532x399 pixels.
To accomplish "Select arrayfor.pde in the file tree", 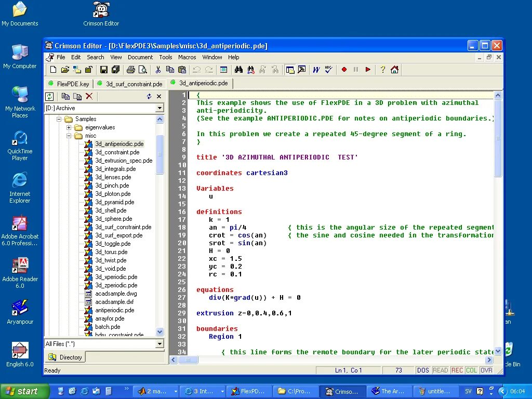I will tap(110, 318).
